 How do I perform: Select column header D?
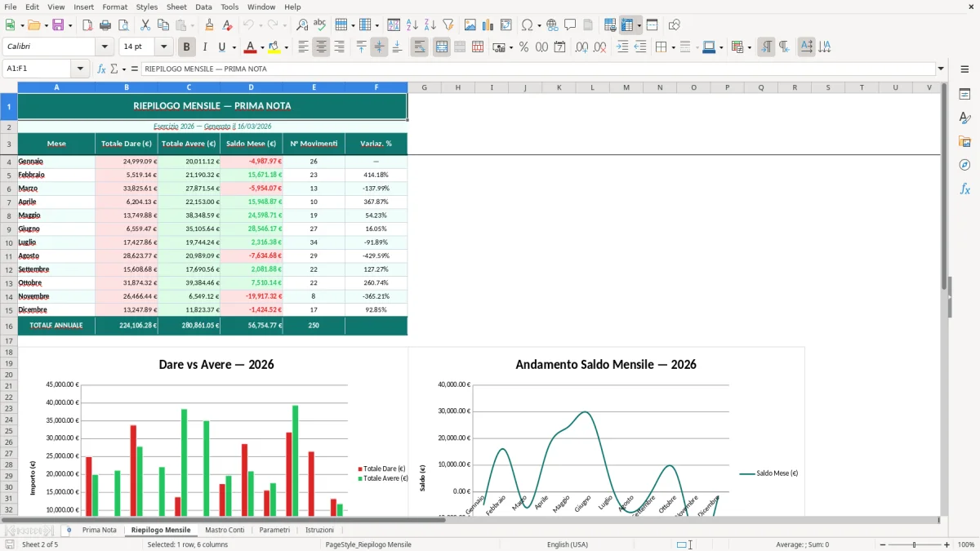pos(252,87)
